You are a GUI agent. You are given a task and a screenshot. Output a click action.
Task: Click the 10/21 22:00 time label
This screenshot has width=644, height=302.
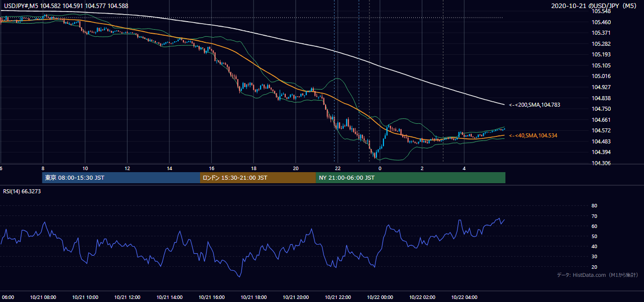tap(338, 297)
